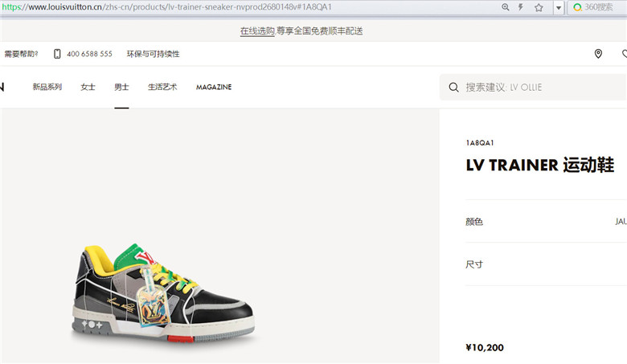Open the store locator pin icon

pos(598,54)
